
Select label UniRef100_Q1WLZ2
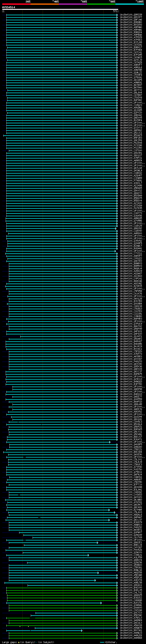click(x=131, y=72)
